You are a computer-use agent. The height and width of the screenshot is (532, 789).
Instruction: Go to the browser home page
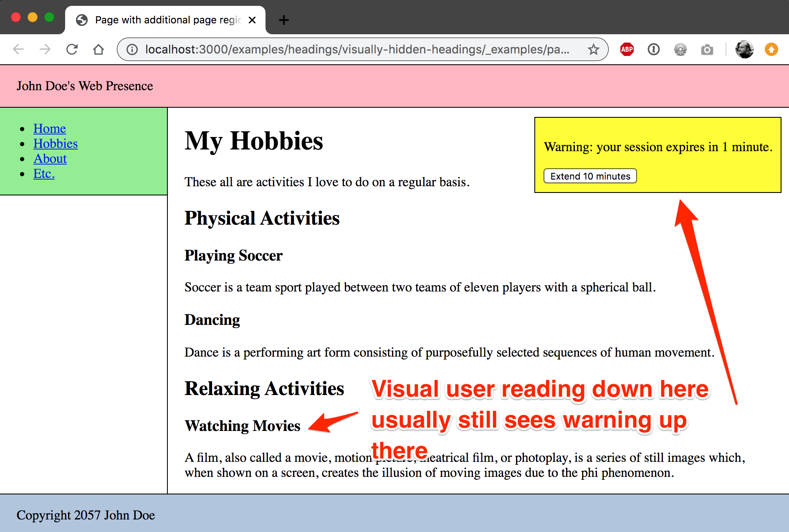99,50
